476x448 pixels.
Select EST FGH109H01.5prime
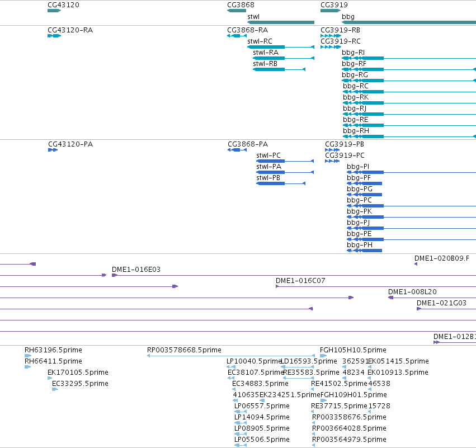coord(354,395)
